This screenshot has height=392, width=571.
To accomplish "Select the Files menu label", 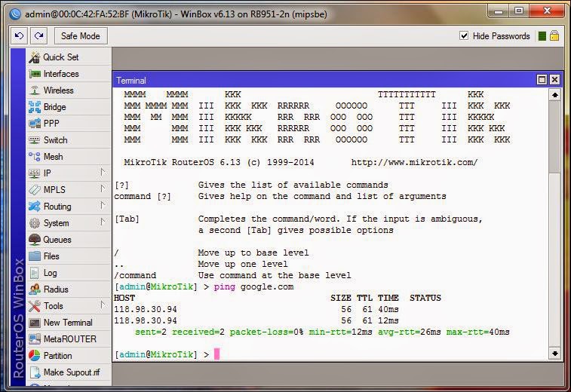I will click(51, 256).
